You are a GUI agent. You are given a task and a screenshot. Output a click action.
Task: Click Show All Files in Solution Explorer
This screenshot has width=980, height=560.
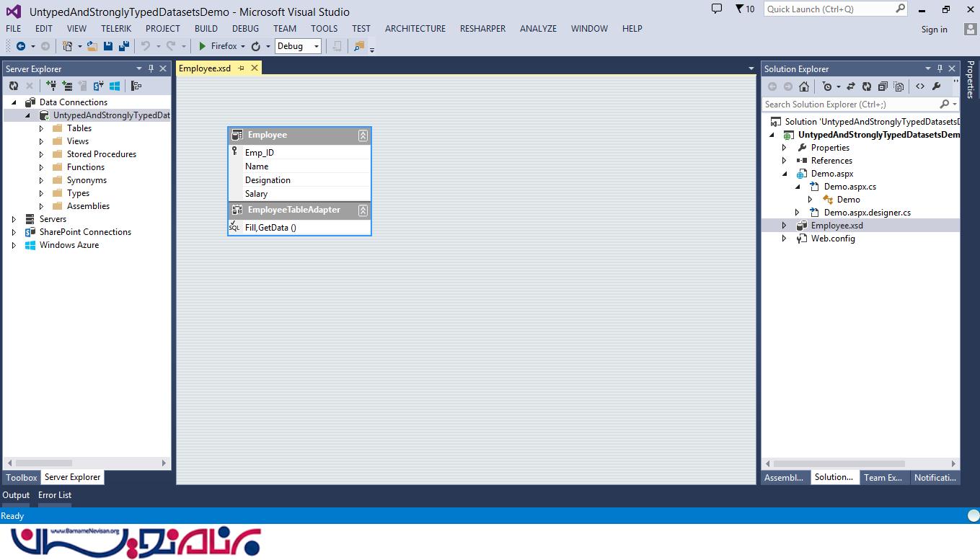[899, 86]
